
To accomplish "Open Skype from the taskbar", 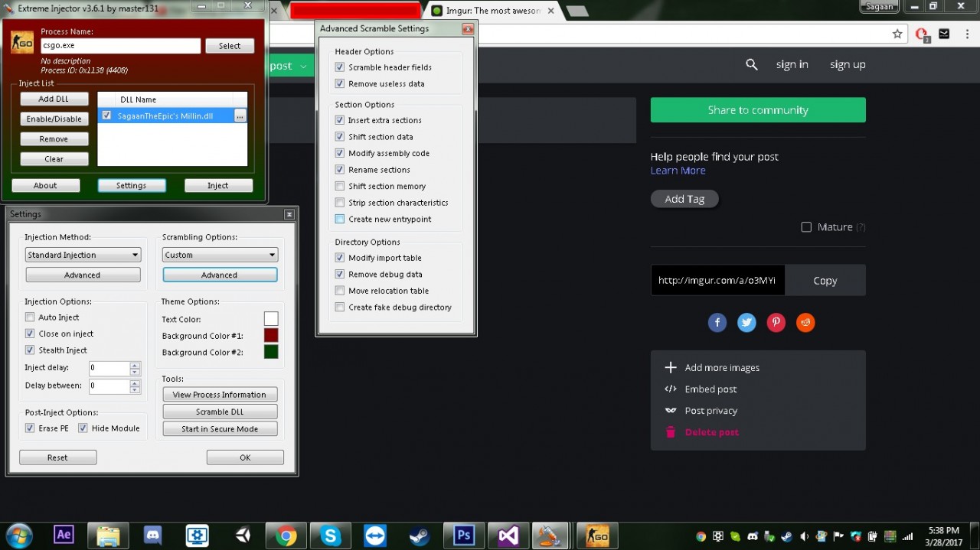I will [x=332, y=535].
